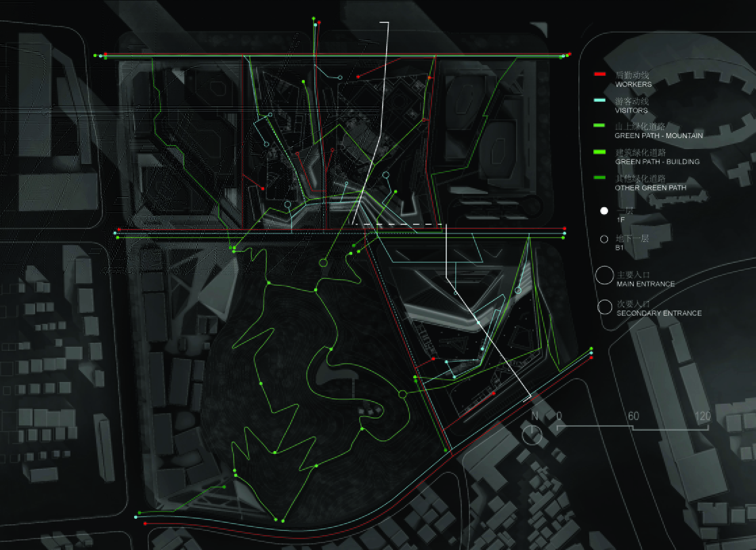The width and height of the screenshot is (756, 550).
Task: Click the red WORKERS legend color swatch
Action: pyautogui.click(x=600, y=74)
